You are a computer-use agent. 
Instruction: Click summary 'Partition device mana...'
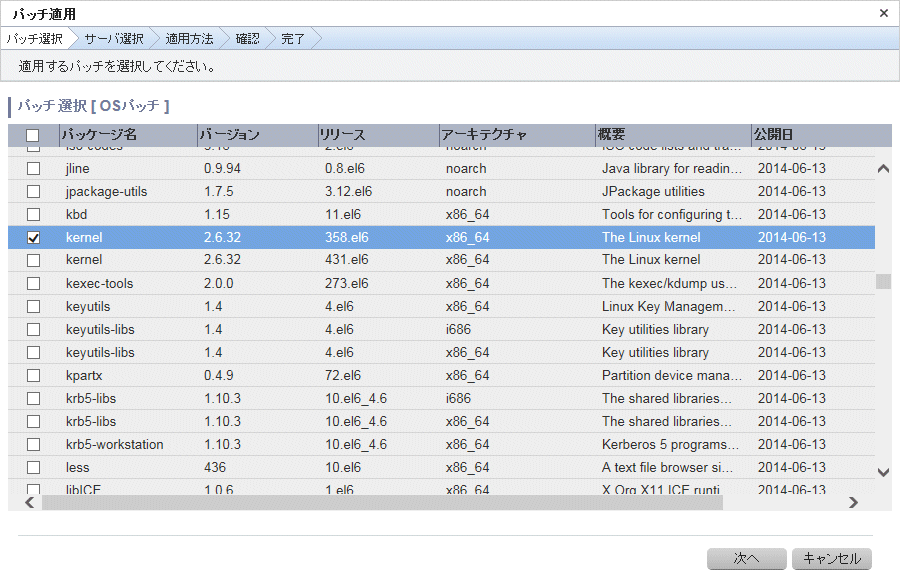[x=672, y=375]
